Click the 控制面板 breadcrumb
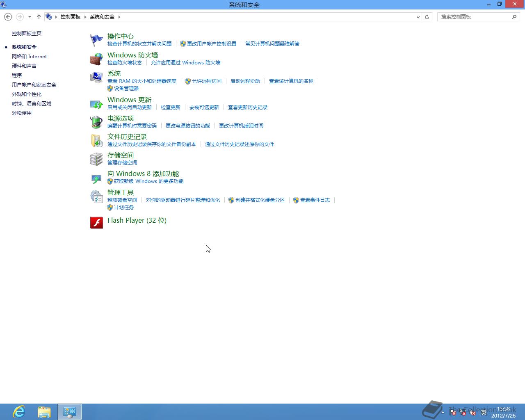The height and width of the screenshot is (420, 525). tap(71, 17)
